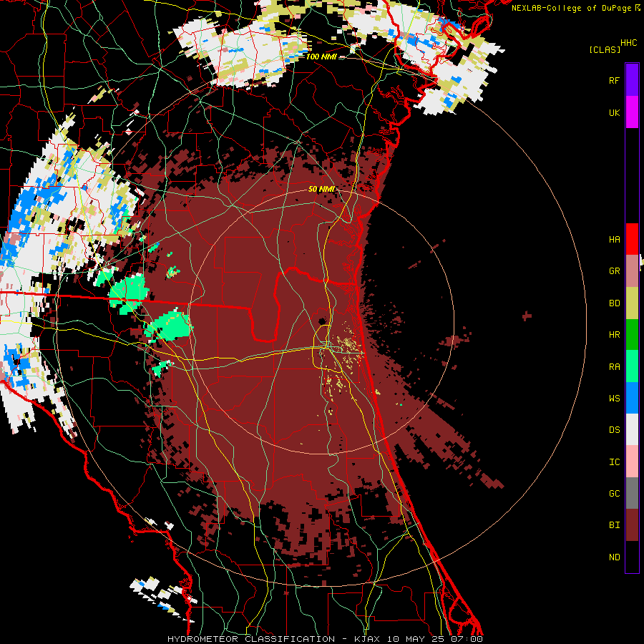Click the 07:00 timestamp
The width and height of the screenshot is (644, 644).
point(467,639)
